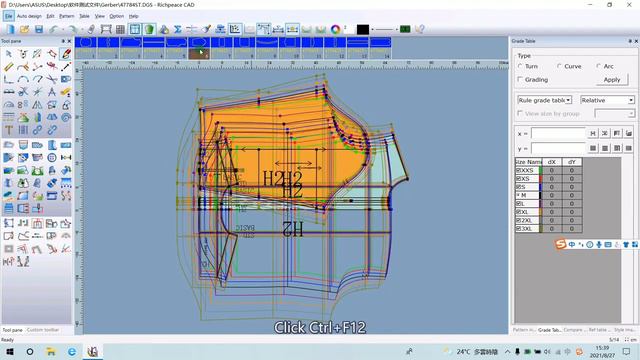Open the Relative mode dropdown

(x=607, y=100)
